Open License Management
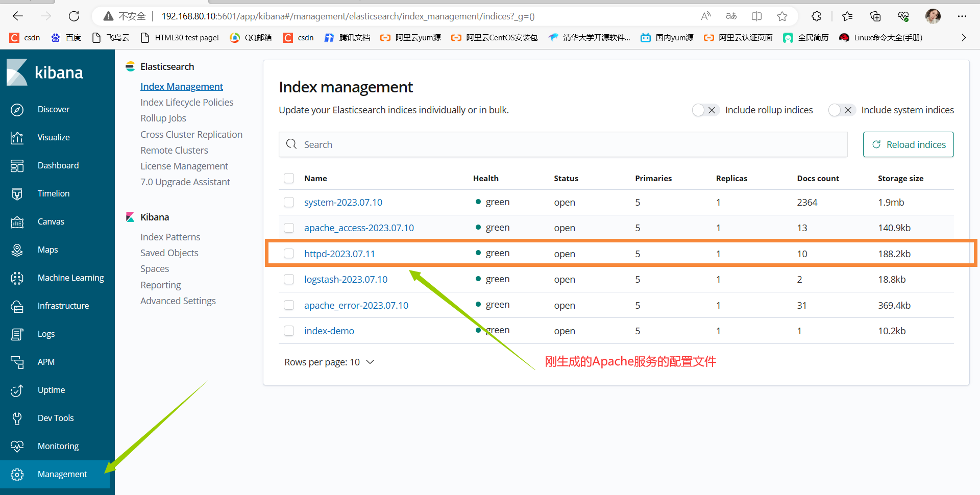980x495 pixels. [x=184, y=166]
